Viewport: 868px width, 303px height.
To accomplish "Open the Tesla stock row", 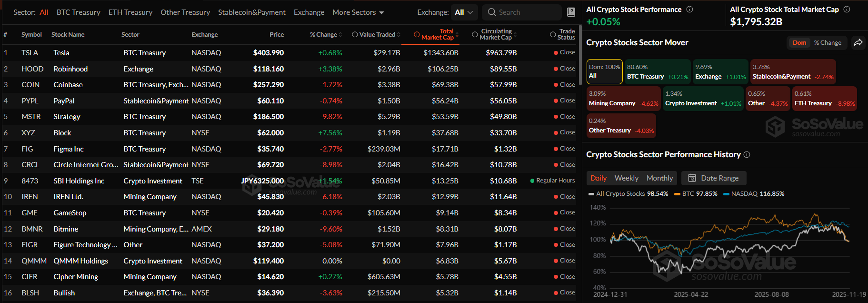I will click(61, 53).
